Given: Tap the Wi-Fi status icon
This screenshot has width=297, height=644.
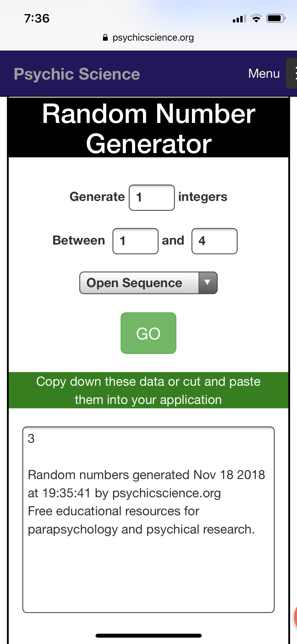Looking at the screenshot, I should 256,19.
